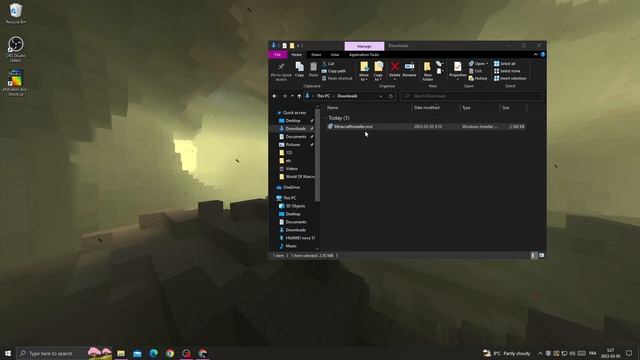Click the Up one level arrow
The width and height of the screenshot is (640, 360).
point(299,96)
